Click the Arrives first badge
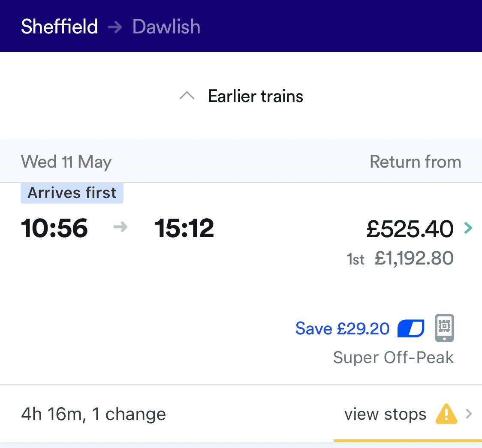 (x=72, y=193)
